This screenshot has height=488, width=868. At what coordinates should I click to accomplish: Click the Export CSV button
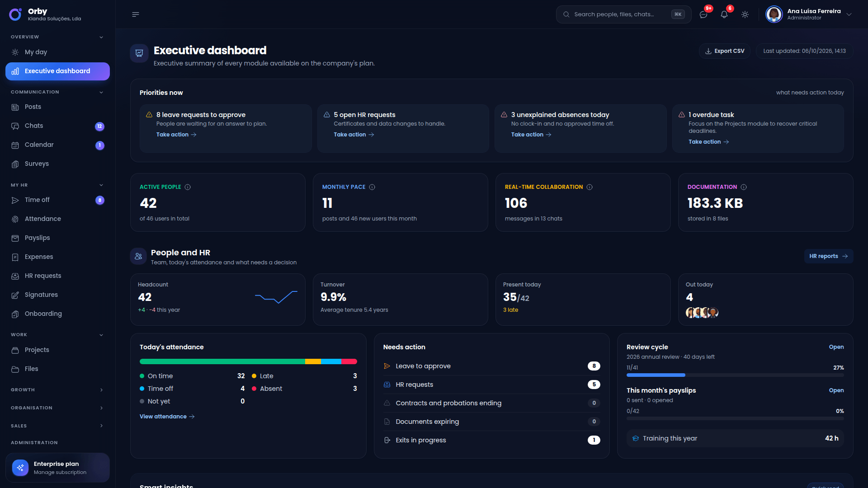pyautogui.click(x=725, y=51)
